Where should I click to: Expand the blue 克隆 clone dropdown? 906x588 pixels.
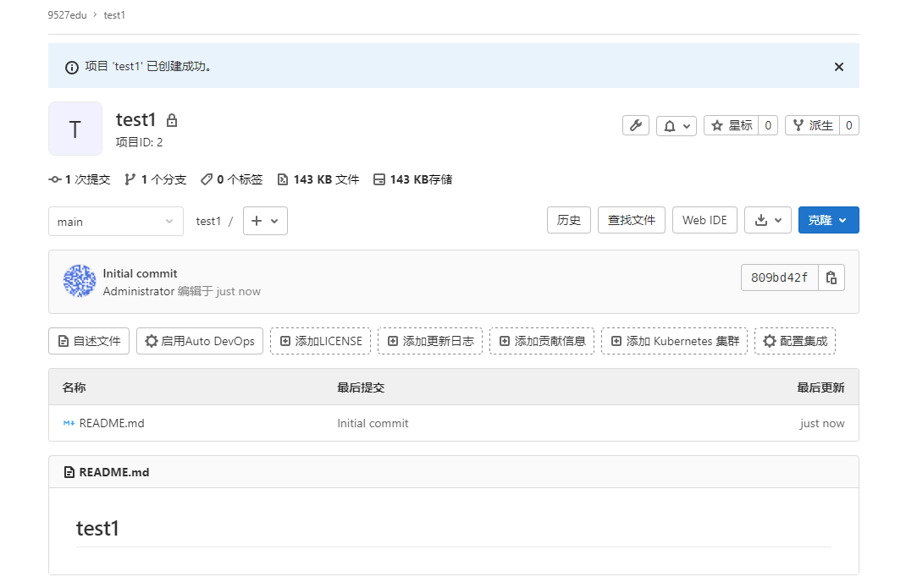829,220
